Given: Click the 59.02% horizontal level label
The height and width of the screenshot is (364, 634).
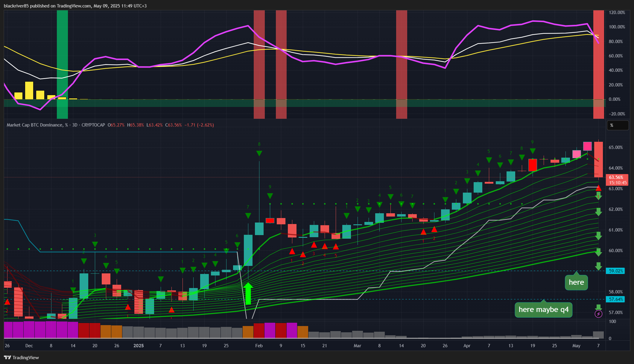Looking at the screenshot, I should coord(615,271).
